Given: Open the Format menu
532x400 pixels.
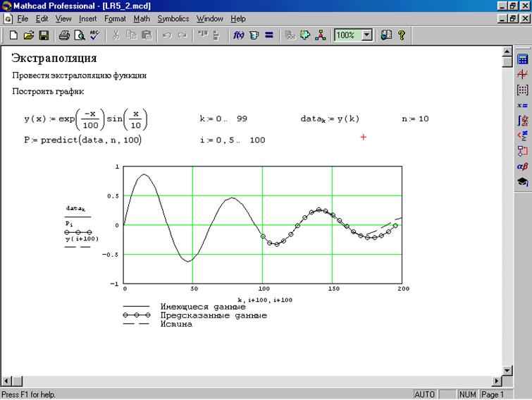Looking at the screenshot, I should pos(115,18).
